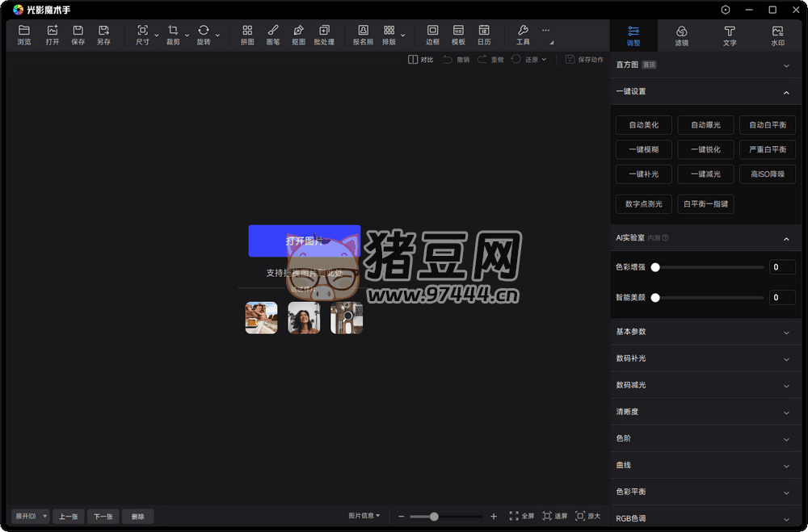808x532 pixels.
Task: Click the 全屏 fullscreen icon
Action: click(522, 516)
